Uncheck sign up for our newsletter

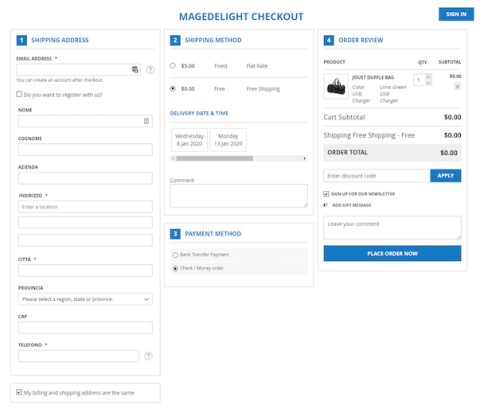(x=326, y=194)
